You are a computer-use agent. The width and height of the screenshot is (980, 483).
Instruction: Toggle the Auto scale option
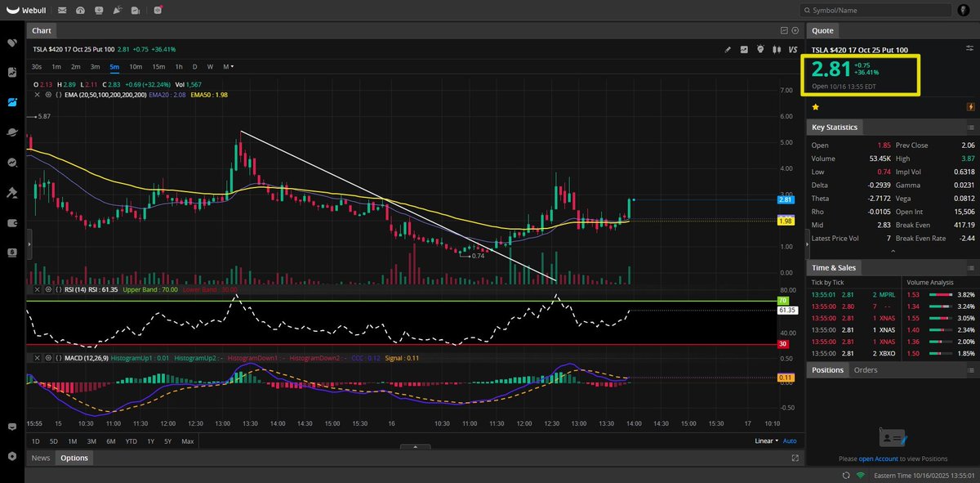tap(790, 441)
